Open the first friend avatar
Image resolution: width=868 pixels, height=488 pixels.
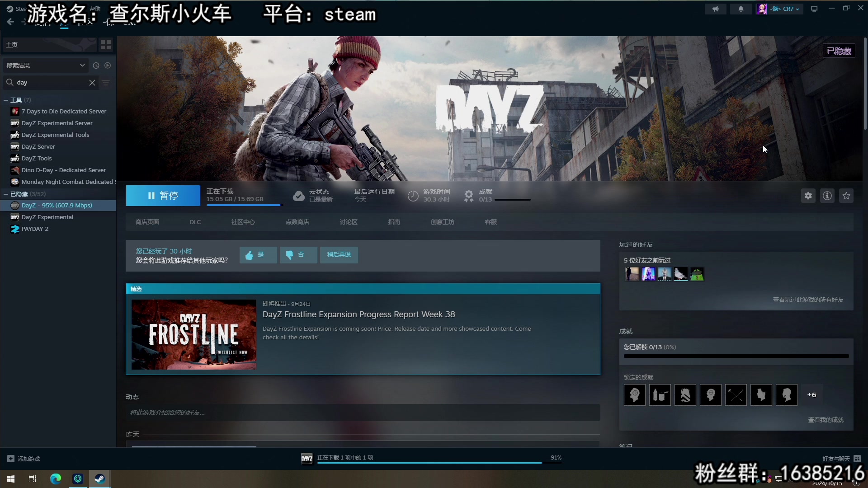click(632, 274)
